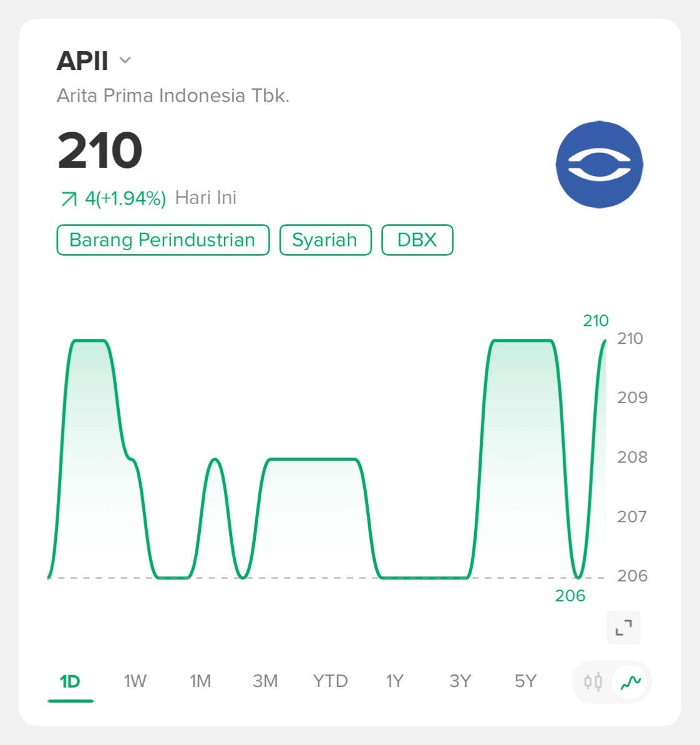
Task: Expand chart to fullscreen view
Action: pyautogui.click(x=623, y=627)
